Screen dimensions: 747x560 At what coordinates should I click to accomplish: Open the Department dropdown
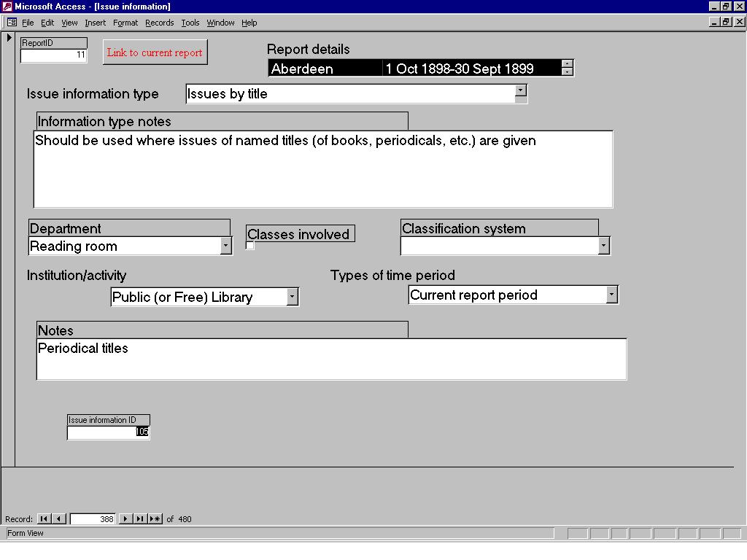click(x=226, y=246)
